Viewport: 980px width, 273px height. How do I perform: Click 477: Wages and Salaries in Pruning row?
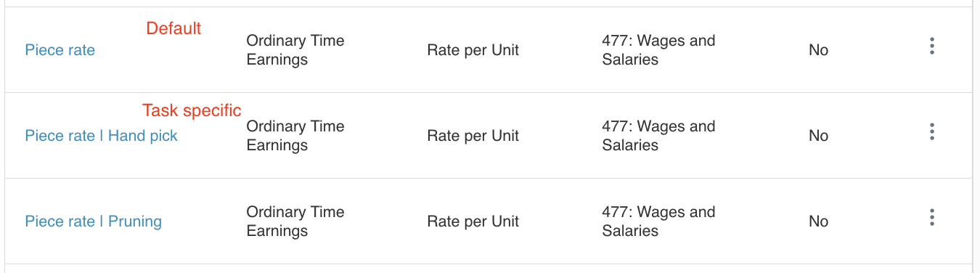point(658,221)
